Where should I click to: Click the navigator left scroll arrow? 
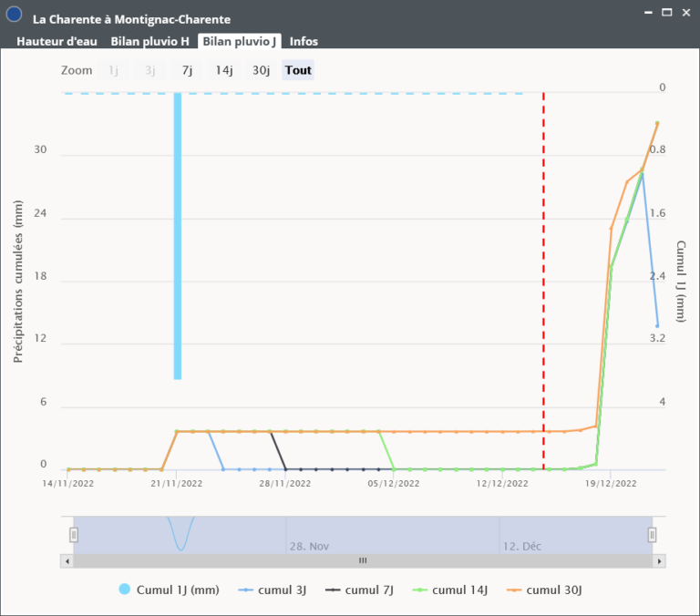pyautogui.click(x=67, y=560)
